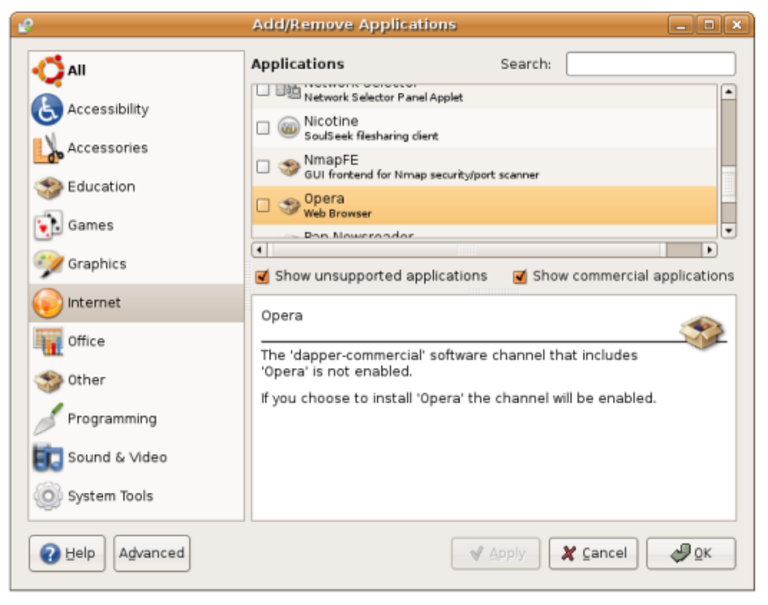The width and height of the screenshot is (768, 605).
Task: Click the list scroll down arrow
Action: [x=729, y=231]
